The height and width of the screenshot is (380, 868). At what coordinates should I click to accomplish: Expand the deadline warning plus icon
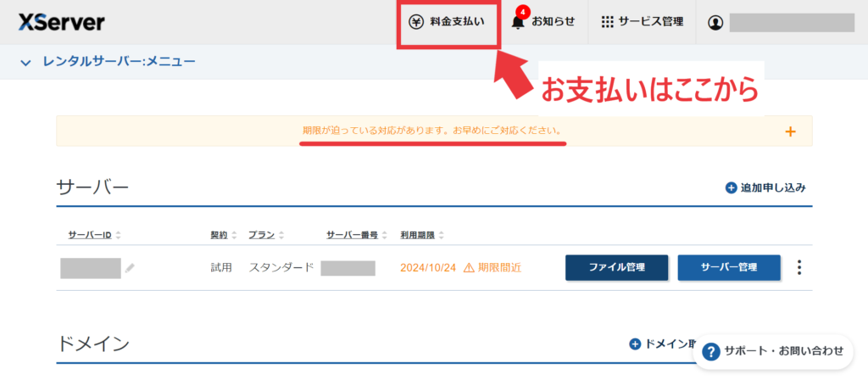coord(790,131)
